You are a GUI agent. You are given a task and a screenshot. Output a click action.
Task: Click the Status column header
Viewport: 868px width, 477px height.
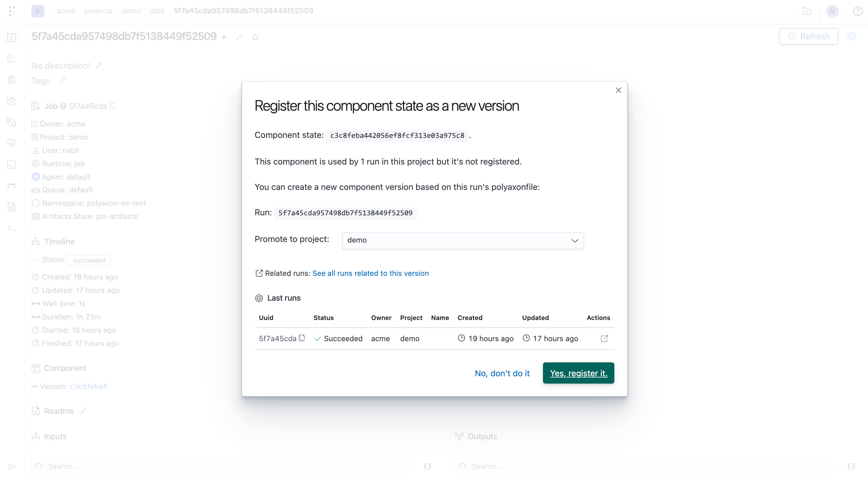click(x=324, y=318)
